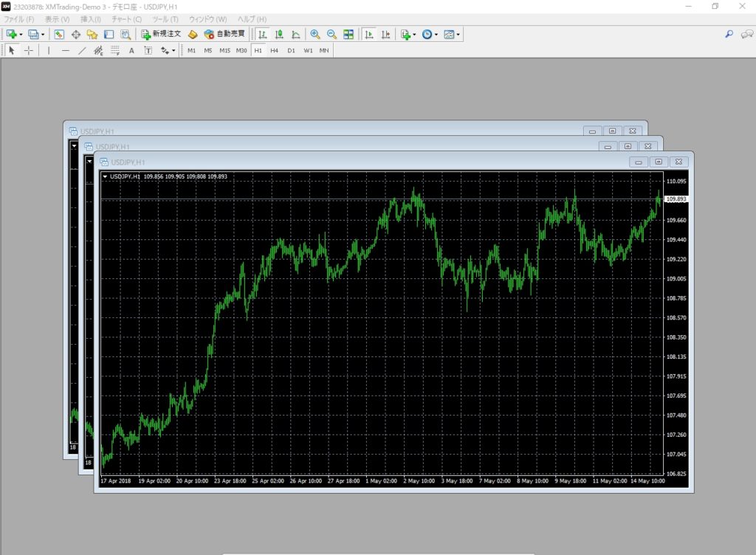Click the search magnifier in top right
Viewport: 756px width, 555px height.
click(729, 34)
